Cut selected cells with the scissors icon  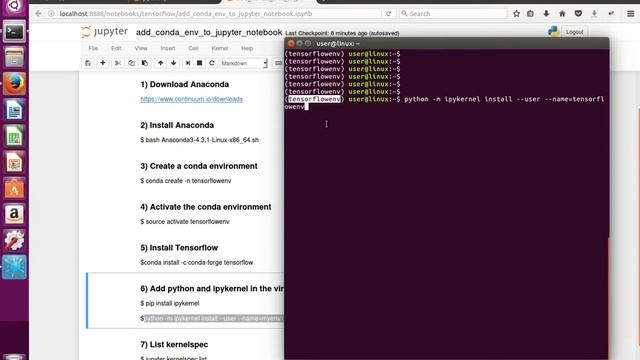pos(118,63)
